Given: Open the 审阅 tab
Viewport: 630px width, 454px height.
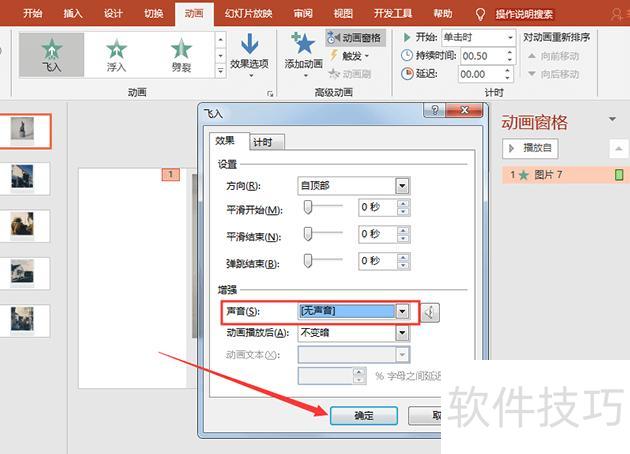Looking at the screenshot, I should coord(303,14).
